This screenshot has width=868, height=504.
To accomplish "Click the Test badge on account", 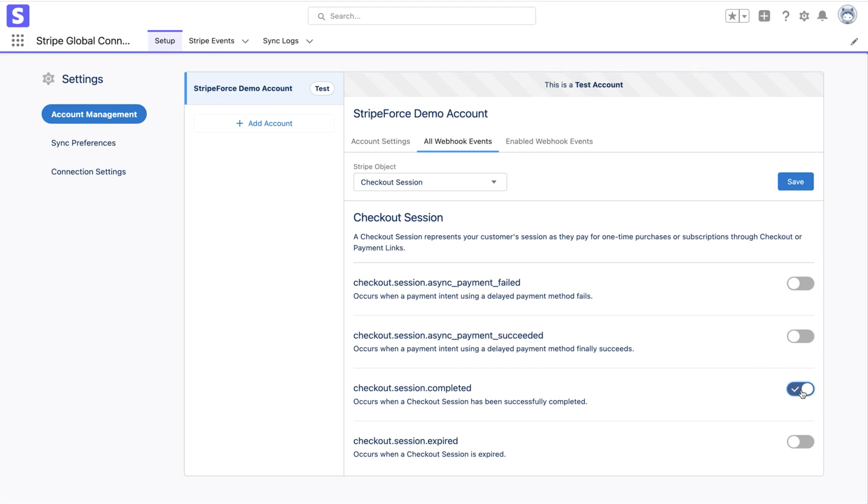I will click(x=322, y=89).
